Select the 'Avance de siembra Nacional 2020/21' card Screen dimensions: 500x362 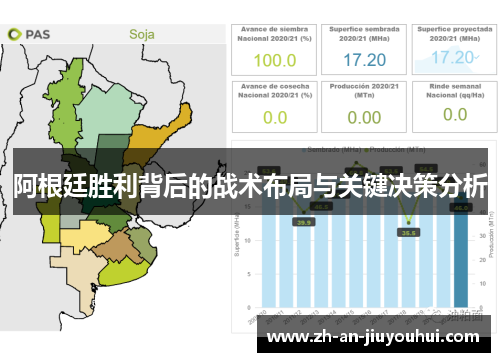tap(274, 50)
